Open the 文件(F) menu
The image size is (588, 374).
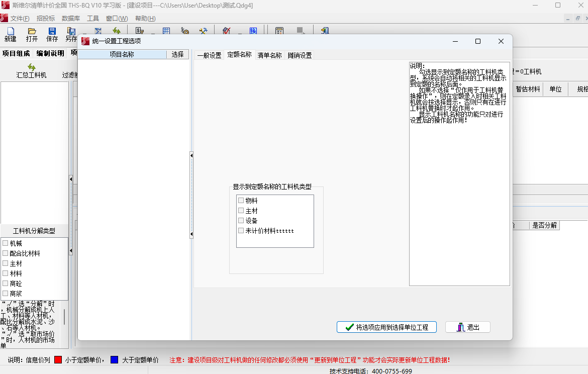(x=20, y=19)
